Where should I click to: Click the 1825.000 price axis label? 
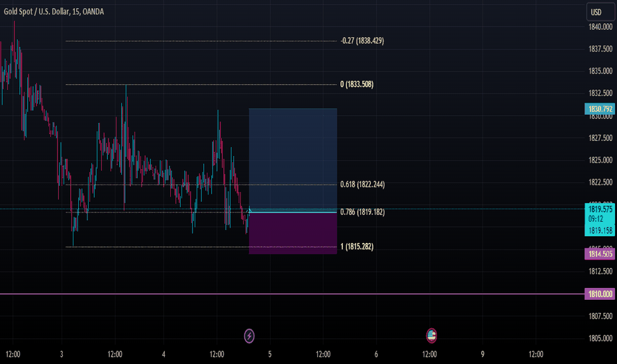[x=600, y=159]
